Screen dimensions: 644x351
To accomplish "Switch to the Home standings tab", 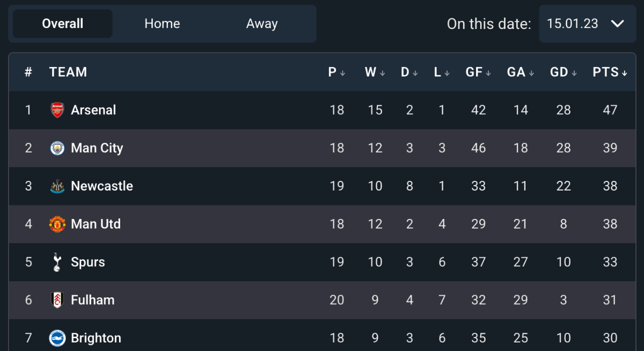I will (x=162, y=24).
